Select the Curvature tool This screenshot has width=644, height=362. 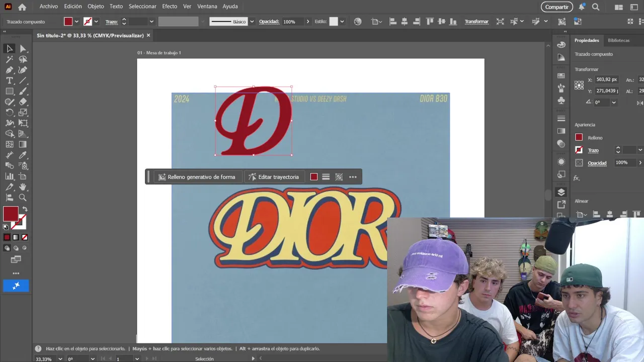coord(23,70)
